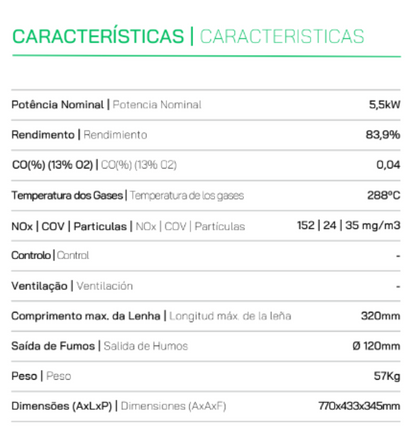Click the Rendimento row label

click(43, 135)
